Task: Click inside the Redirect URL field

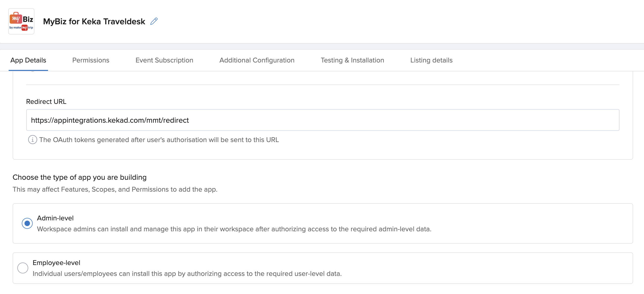Action: pyautogui.click(x=322, y=120)
